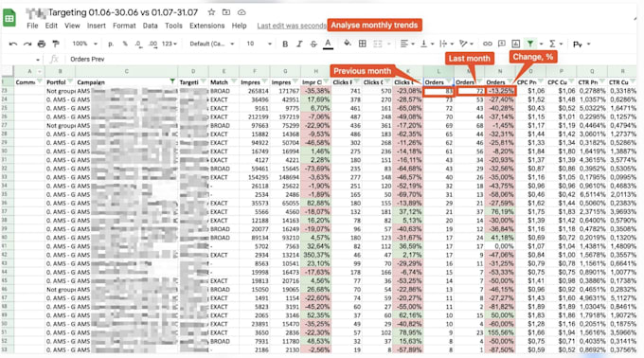Increase decimal places
Screen dimensions: 644x358
(152, 44)
